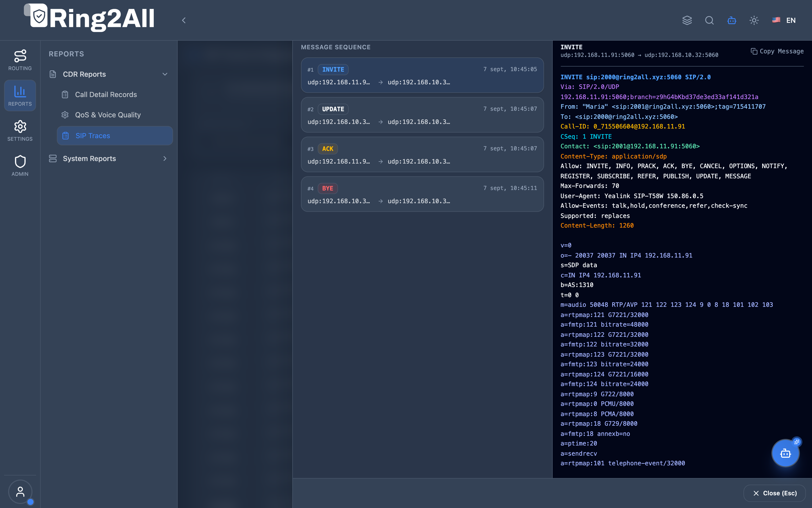
Task: Select the SIP Traces menu item
Action: [x=115, y=136]
